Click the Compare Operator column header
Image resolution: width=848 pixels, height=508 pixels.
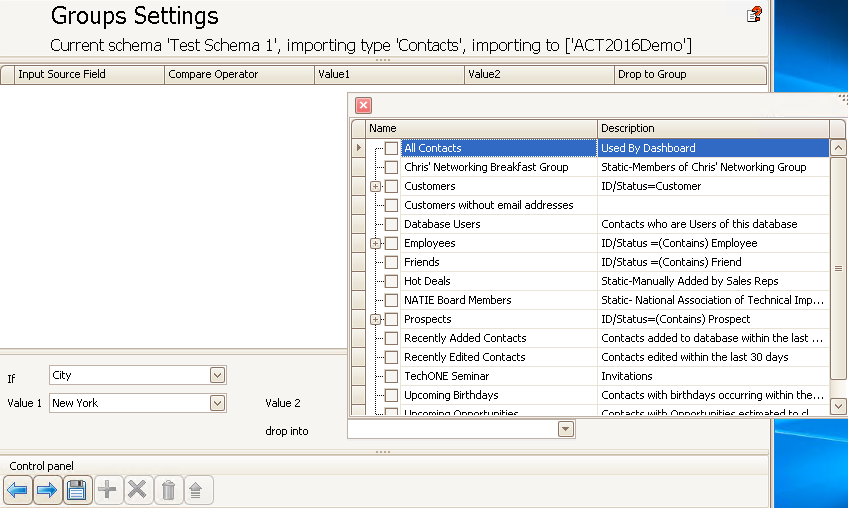tap(239, 74)
